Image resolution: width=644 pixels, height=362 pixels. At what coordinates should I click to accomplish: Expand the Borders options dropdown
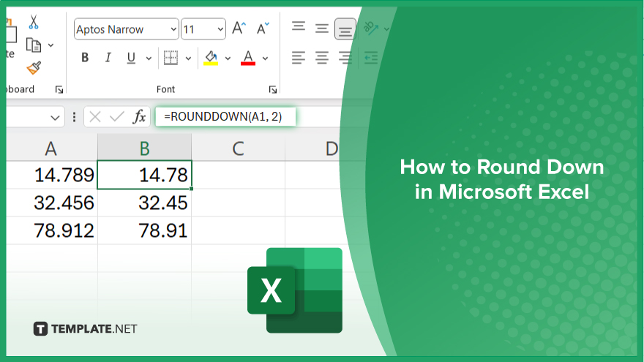pos(188,59)
